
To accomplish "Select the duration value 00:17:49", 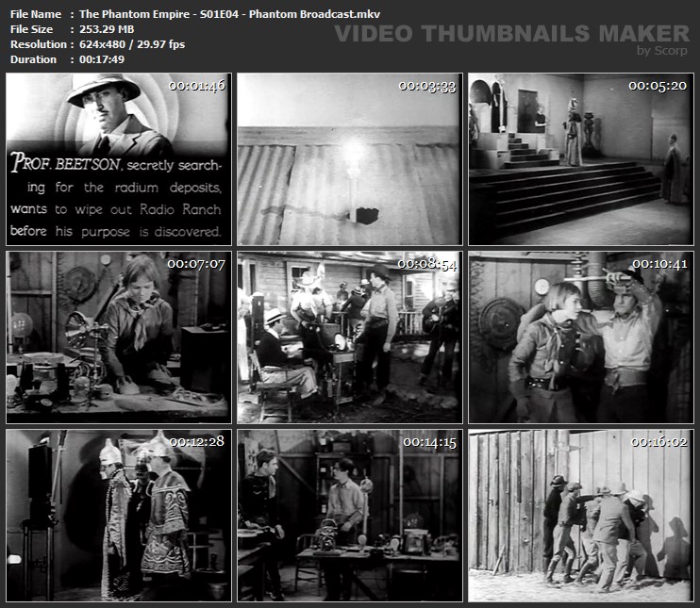I will (102, 59).
